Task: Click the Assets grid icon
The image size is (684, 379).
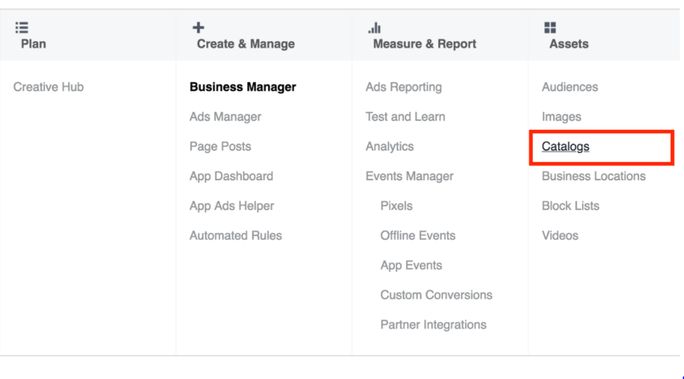Action: coord(550,27)
